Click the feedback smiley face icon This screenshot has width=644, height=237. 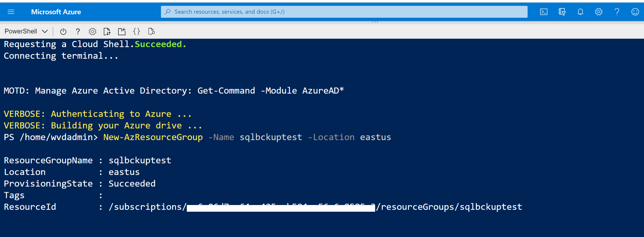click(635, 12)
